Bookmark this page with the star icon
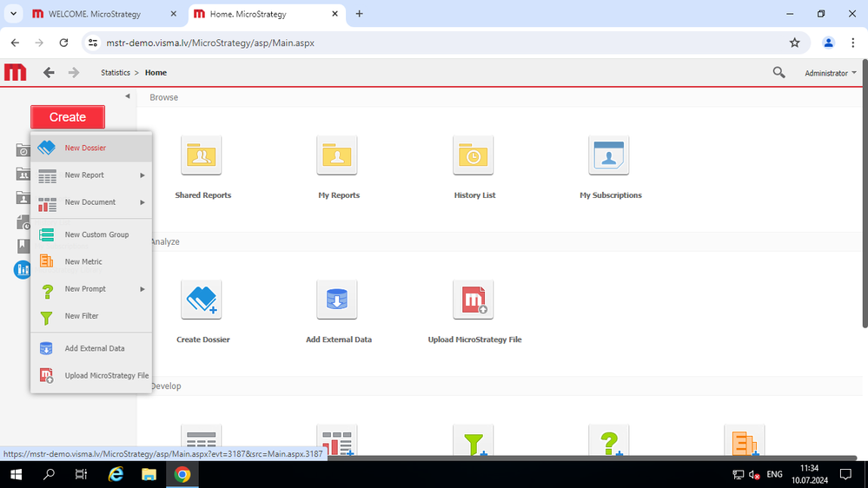Image resolution: width=868 pixels, height=488 pixels. pyautogui.click(x=795, y=43)
